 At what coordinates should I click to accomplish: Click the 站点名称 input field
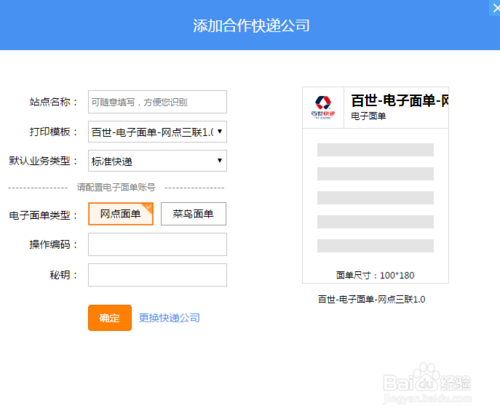point(157,102)
